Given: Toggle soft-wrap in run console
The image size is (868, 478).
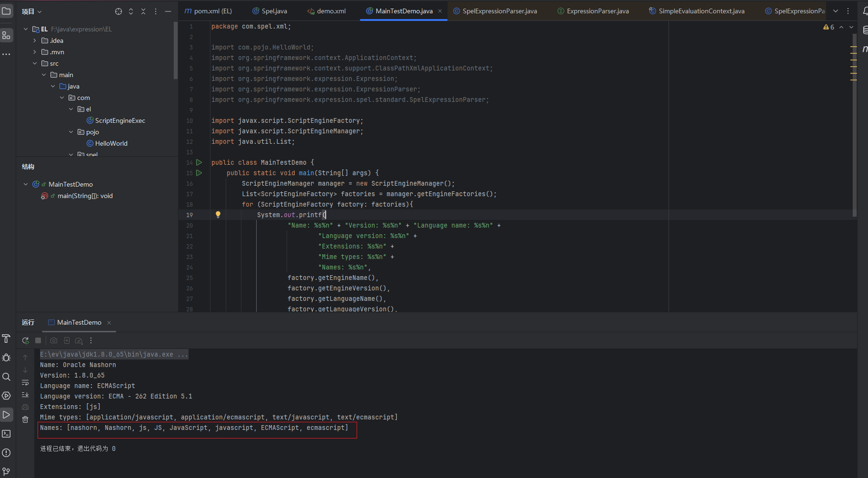Looking at the screenshot, I should pyautogui.click(x=25, y=382).
